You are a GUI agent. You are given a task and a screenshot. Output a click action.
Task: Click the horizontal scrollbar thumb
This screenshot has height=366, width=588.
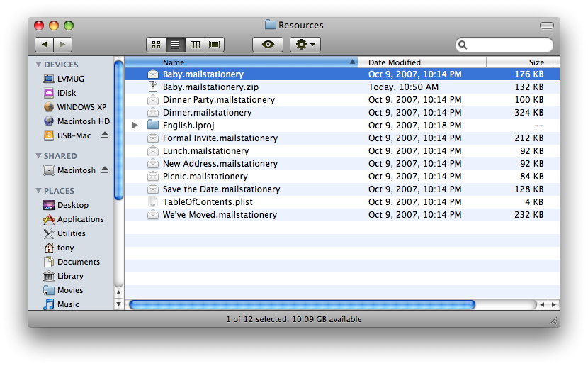[x=301, y=304]
